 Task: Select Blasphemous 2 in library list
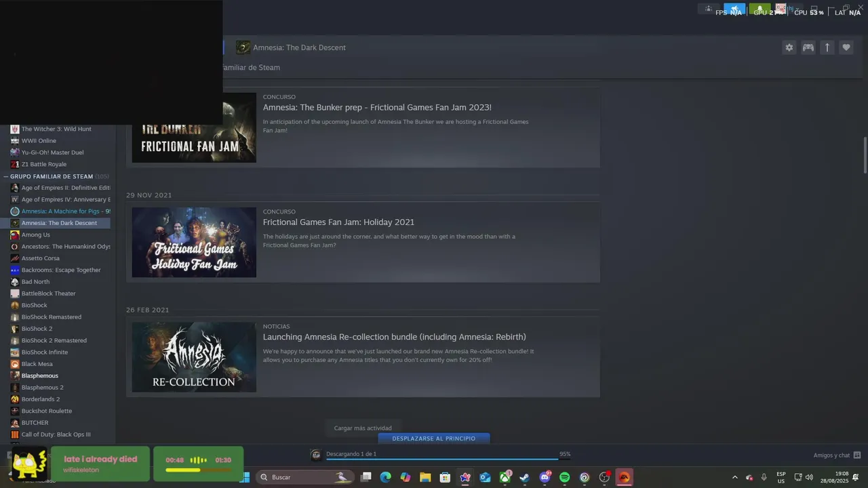42,388
